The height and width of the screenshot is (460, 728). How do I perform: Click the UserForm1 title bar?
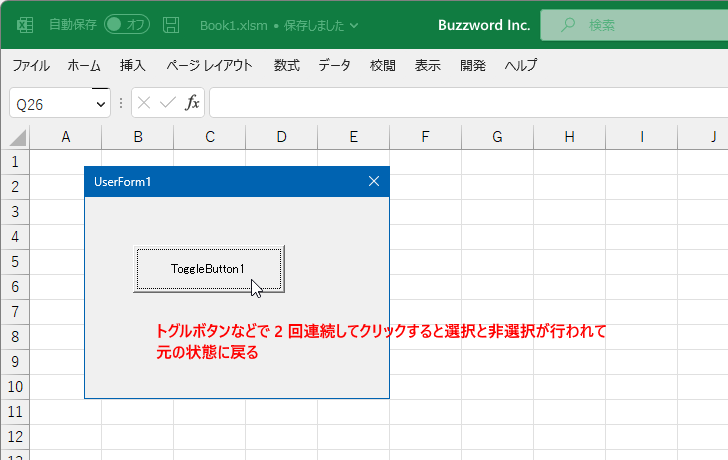tap(237, 181)
